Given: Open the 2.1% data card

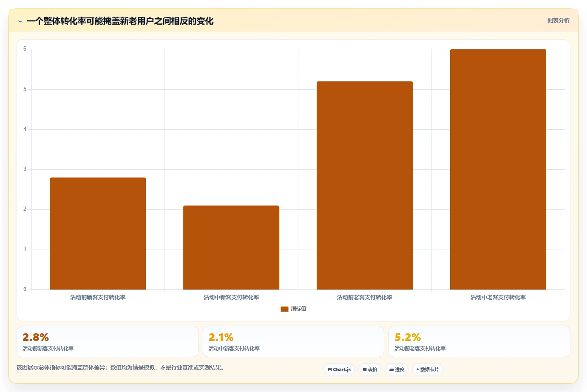Looking at the screenshot, I should tap(293, 341).
